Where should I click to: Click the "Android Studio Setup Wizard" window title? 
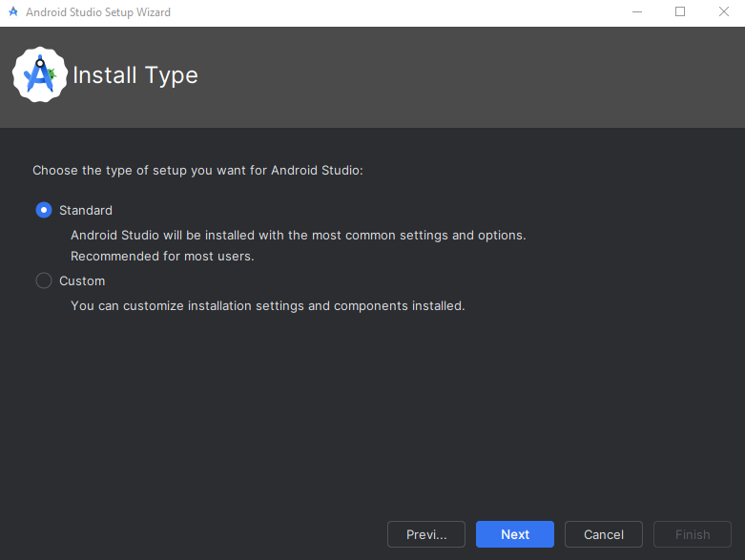point(98,12)
